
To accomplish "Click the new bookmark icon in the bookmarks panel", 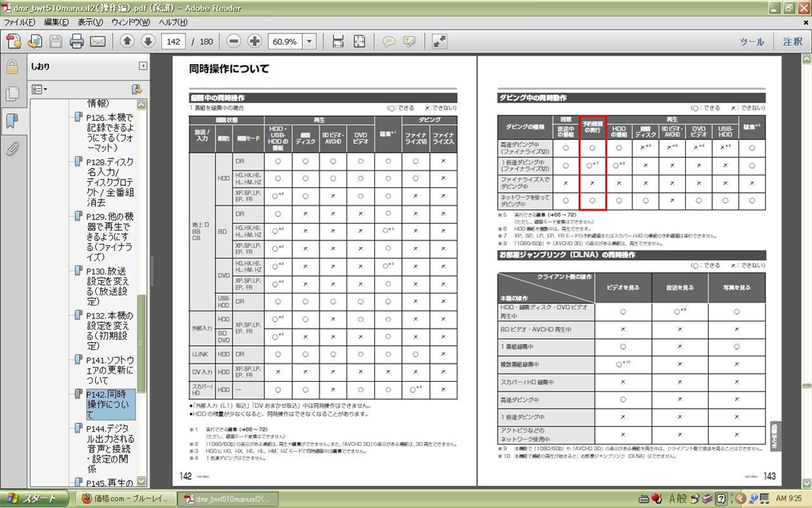I will 136,89.
